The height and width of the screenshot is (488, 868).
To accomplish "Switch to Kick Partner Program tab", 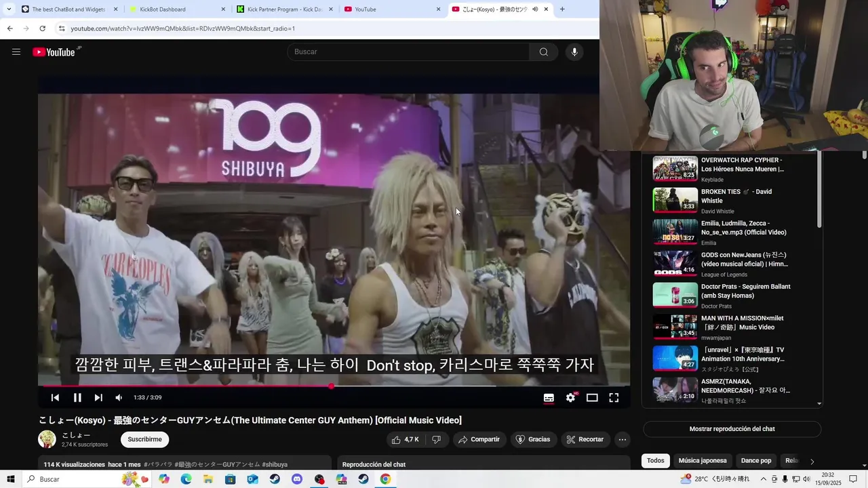I will point(285,9).
